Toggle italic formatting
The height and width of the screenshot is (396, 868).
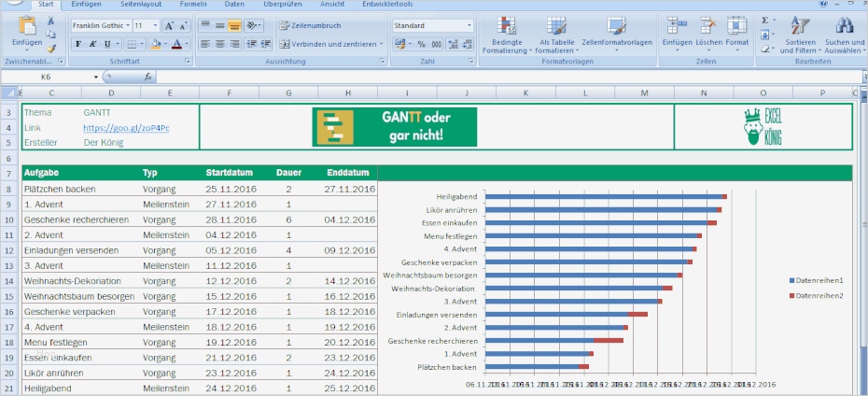click(93, 44)
